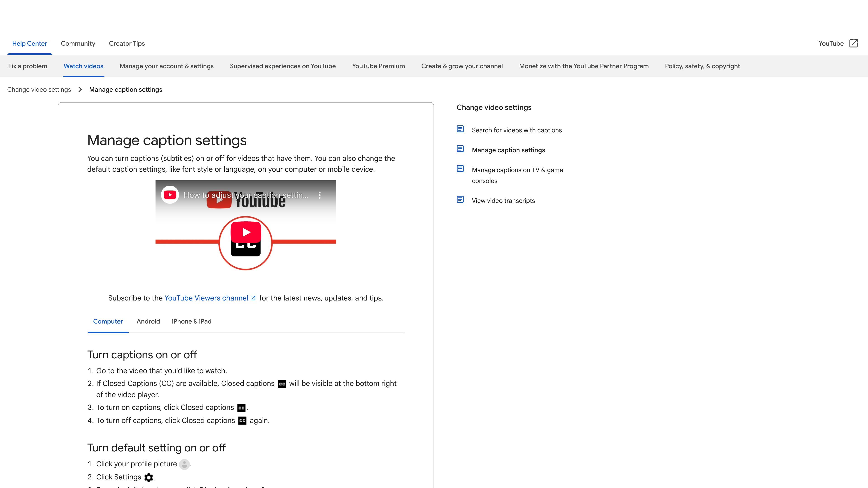Click the video title text link

[x=245, y=195]
